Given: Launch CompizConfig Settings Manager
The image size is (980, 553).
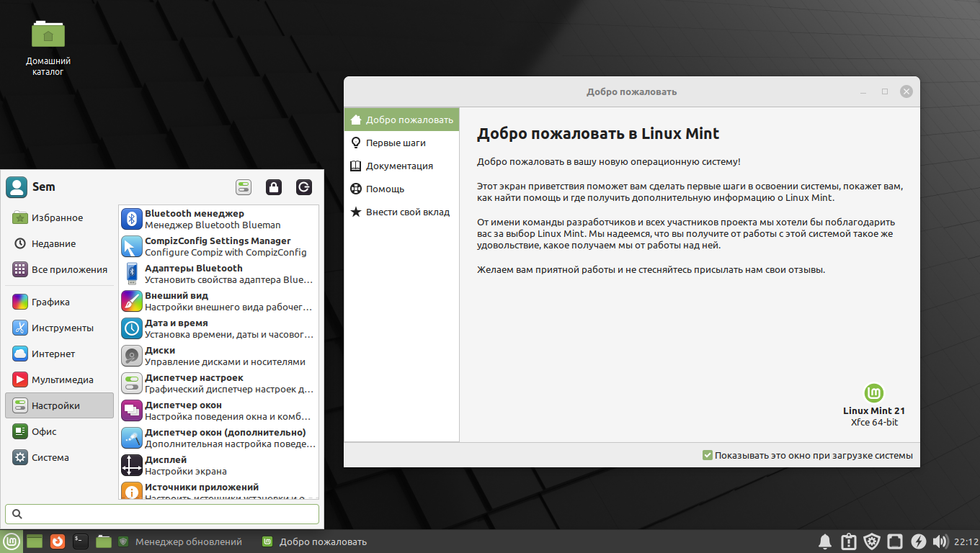Looking at the screenshot, I should point(218,246).
